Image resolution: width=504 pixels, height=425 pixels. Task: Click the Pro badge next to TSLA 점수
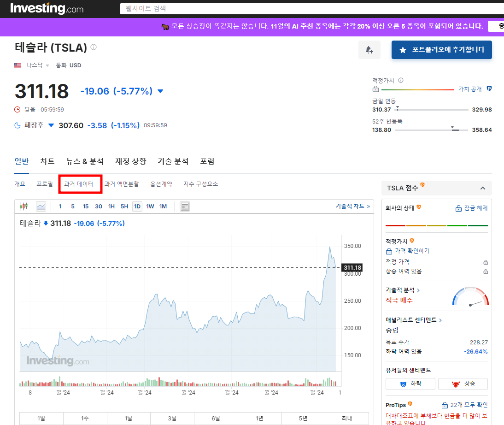[x=422, y=185]
